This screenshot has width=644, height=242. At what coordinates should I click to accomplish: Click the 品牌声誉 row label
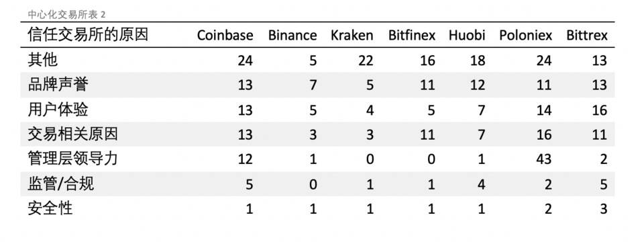58,85
